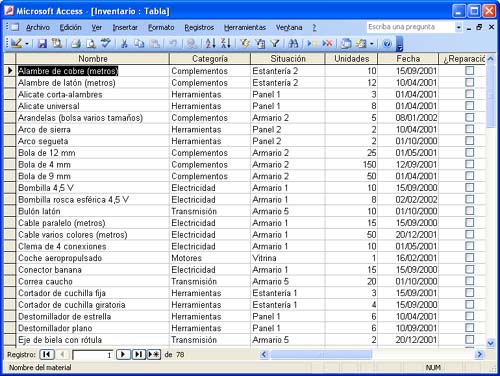
Task: Tick Reparación checkbox for Bola de 12 mm
Action: (469, 152)
